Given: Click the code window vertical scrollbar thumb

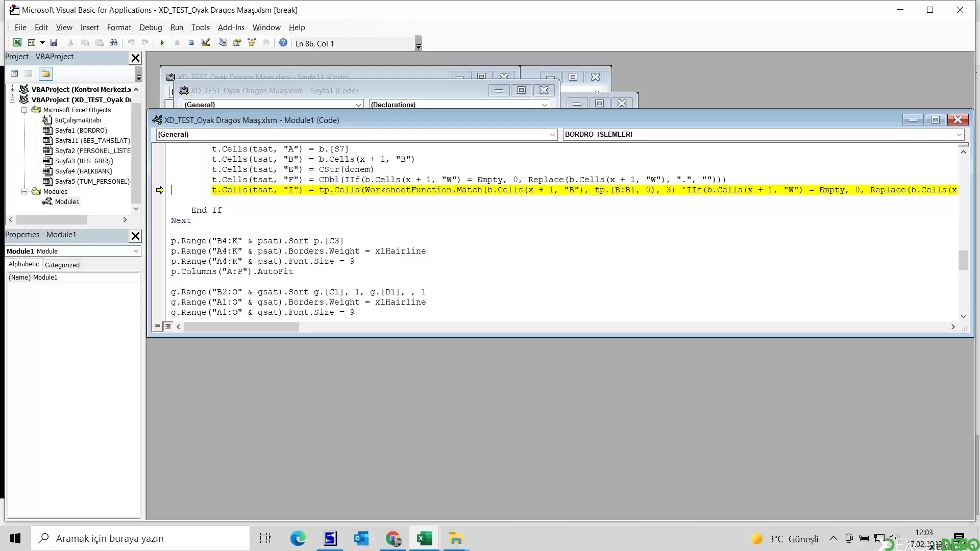Looking at the screenshot, I should coord(963,260).
